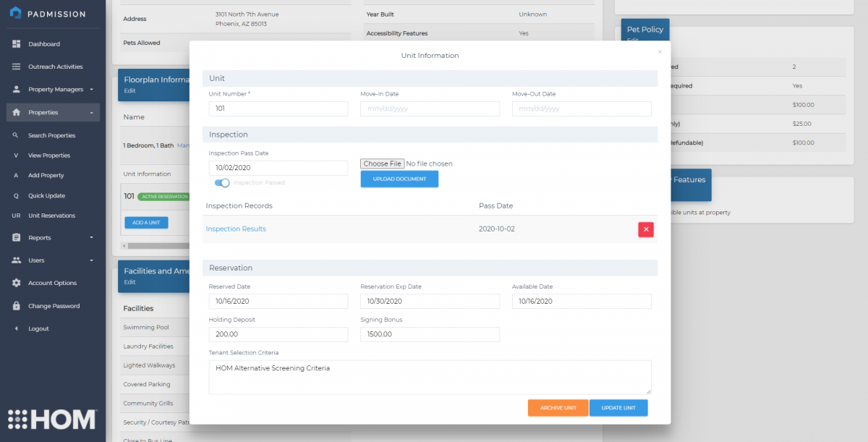Click the Account Options gear icon
This screenshot has height=442, width=868.
click(x=16, y=283)
